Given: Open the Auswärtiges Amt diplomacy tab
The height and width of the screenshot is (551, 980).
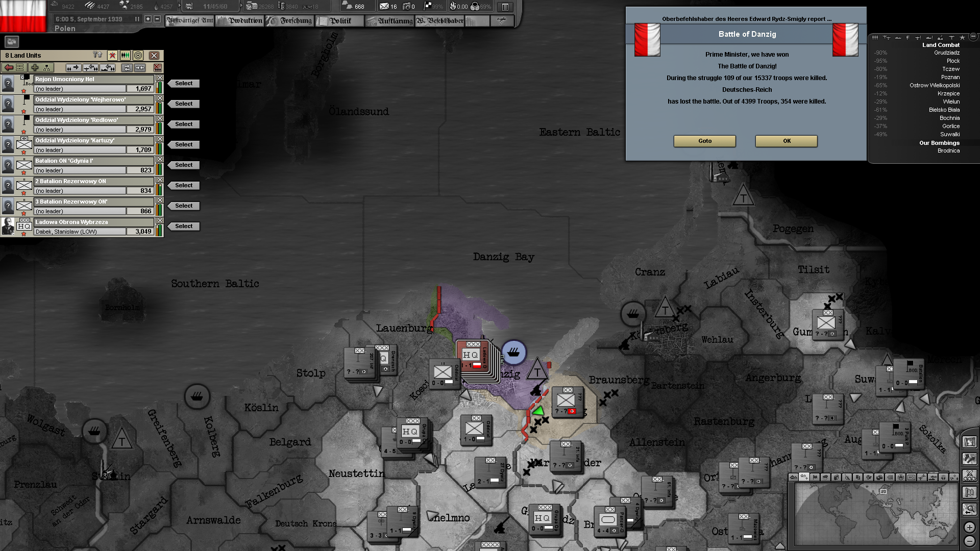Looking at the screenshot, I should tap(190, 20).
